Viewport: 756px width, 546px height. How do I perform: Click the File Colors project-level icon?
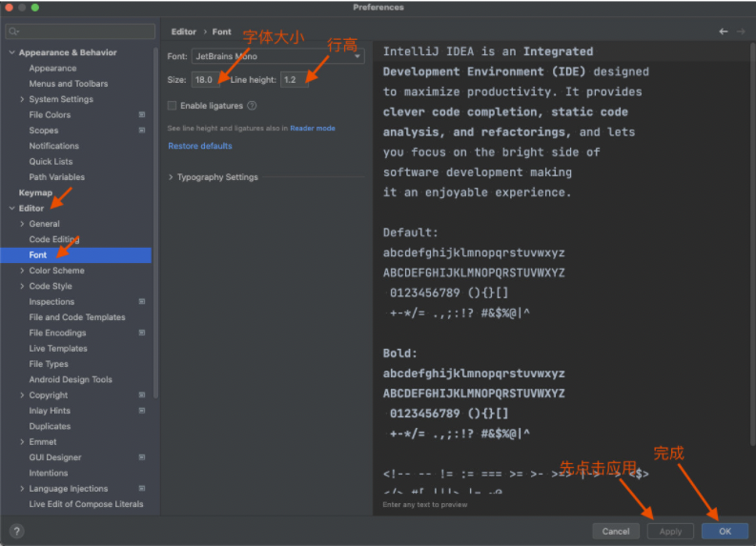click(142, 114)
